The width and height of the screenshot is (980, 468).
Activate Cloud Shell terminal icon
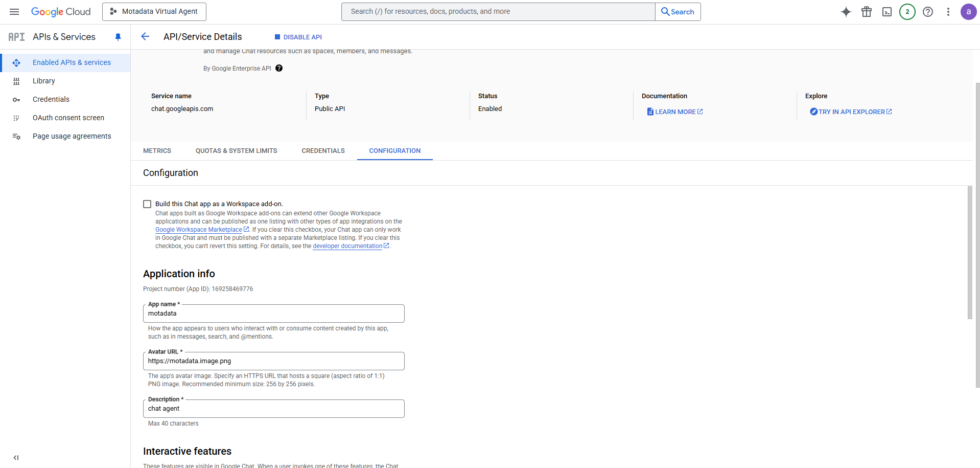[x=887, y=12]
